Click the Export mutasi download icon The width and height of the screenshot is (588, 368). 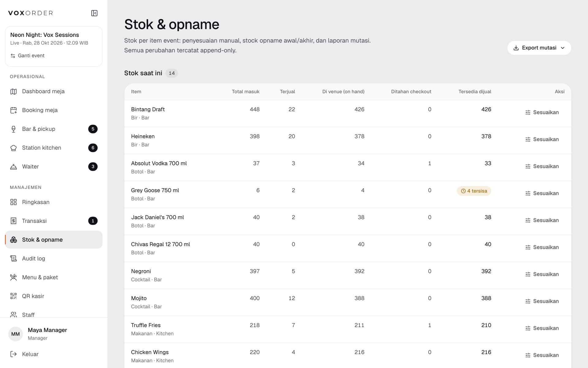click(x=516, y=48)
